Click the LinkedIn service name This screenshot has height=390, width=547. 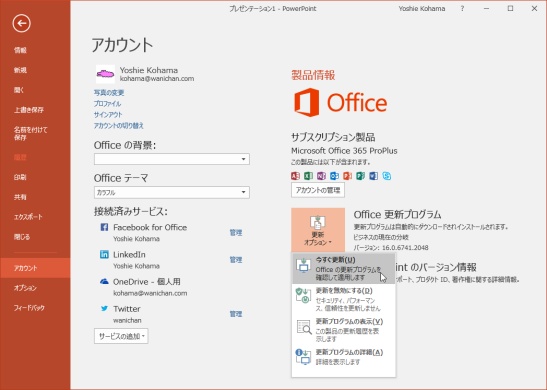129,254
